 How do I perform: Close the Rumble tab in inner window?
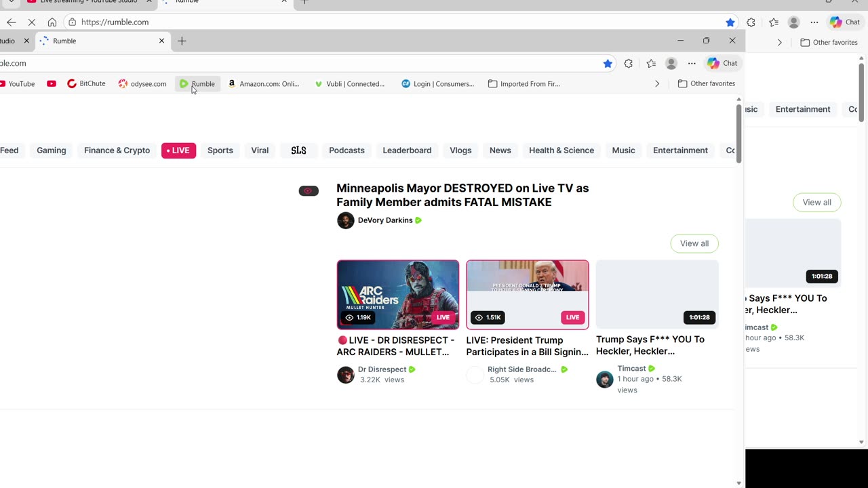click(x=161, y=41)
